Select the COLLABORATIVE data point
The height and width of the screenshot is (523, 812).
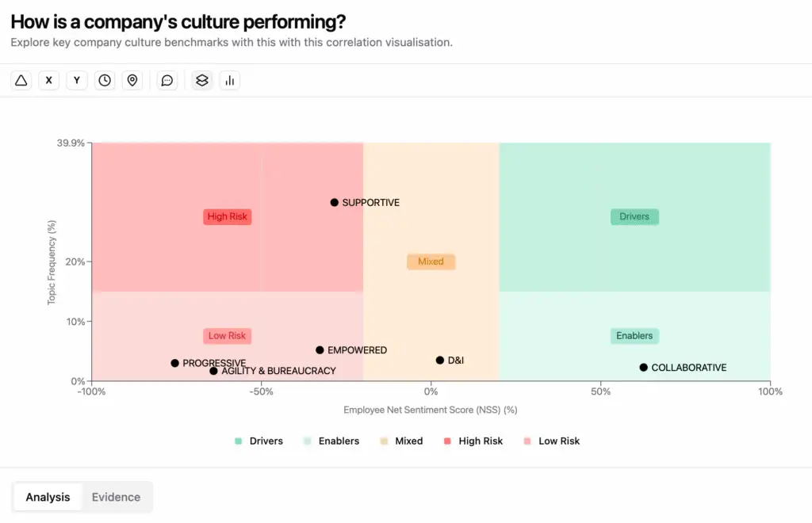642,367
